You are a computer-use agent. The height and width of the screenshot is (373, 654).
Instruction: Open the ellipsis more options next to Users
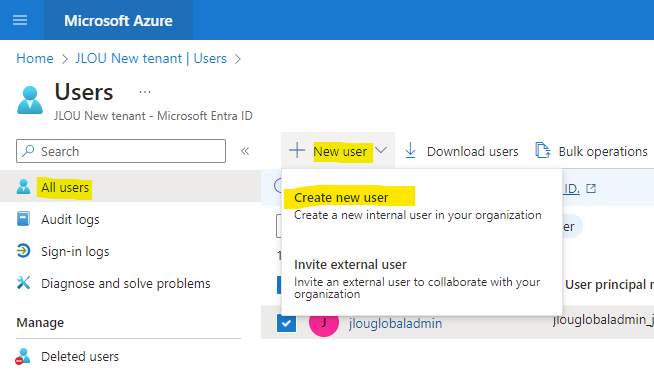pos(145,92)
